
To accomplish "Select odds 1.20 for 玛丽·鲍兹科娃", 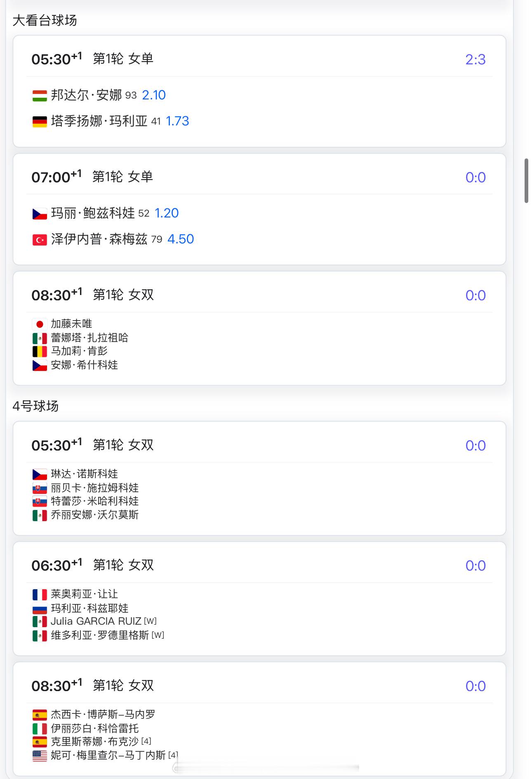I will point(167,213).
